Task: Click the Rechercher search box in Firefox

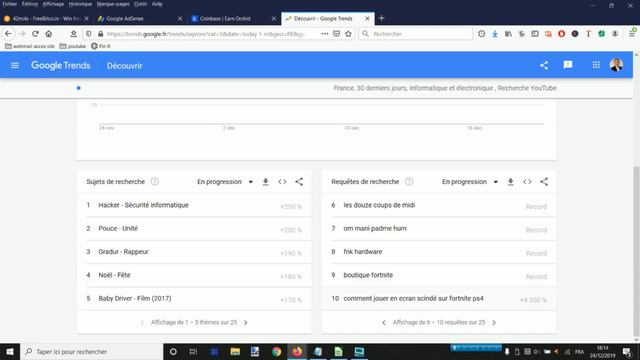Action: click(x=416, y=34)
